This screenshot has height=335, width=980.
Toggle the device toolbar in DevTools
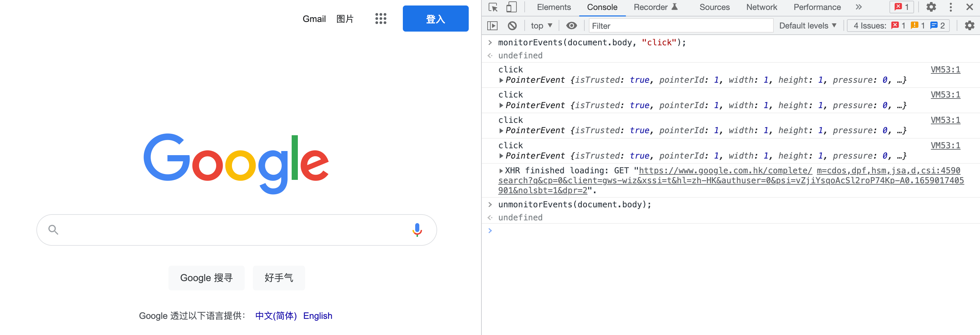tap(511, 7)
